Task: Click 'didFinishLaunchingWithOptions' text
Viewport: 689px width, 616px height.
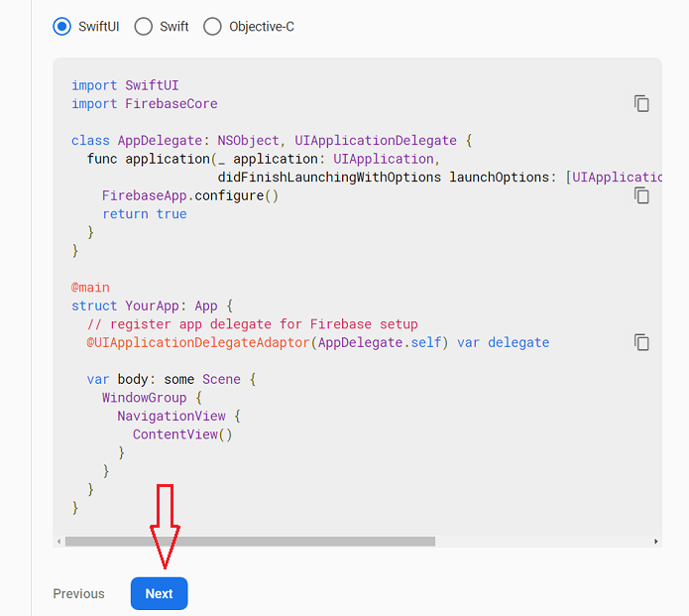Action: (329, 178)
